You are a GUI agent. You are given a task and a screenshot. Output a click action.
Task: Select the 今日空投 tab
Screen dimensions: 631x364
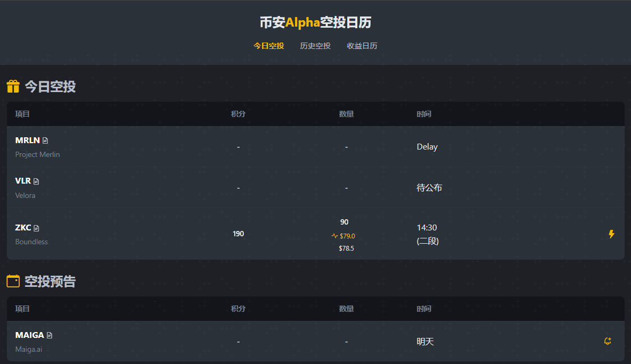pyautogui.click(x=269, y=46)
